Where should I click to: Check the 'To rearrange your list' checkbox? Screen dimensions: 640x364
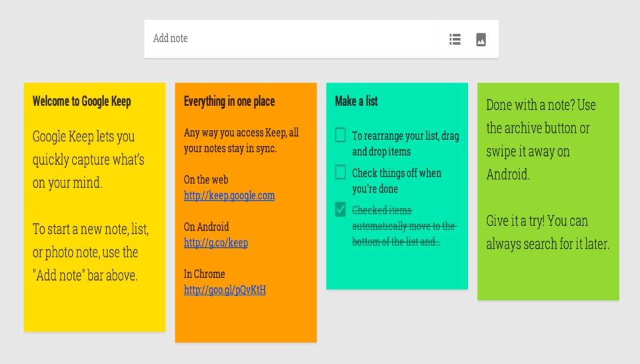point(341,135)
